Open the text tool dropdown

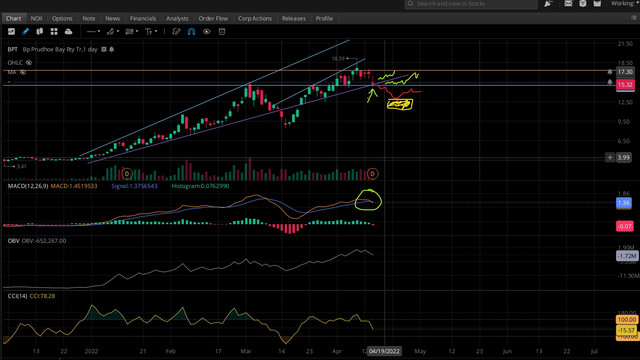pos(151,31)
